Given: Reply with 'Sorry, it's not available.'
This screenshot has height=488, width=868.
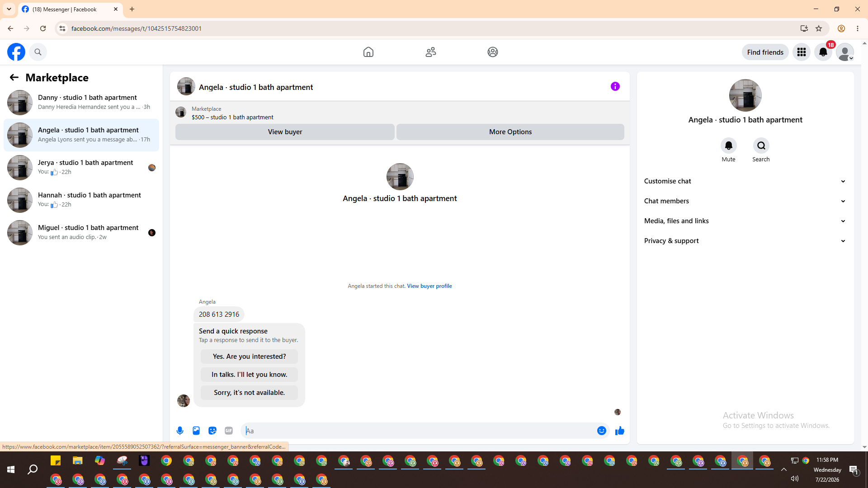Looking at the screenshot, I should [x=250, y=393].
